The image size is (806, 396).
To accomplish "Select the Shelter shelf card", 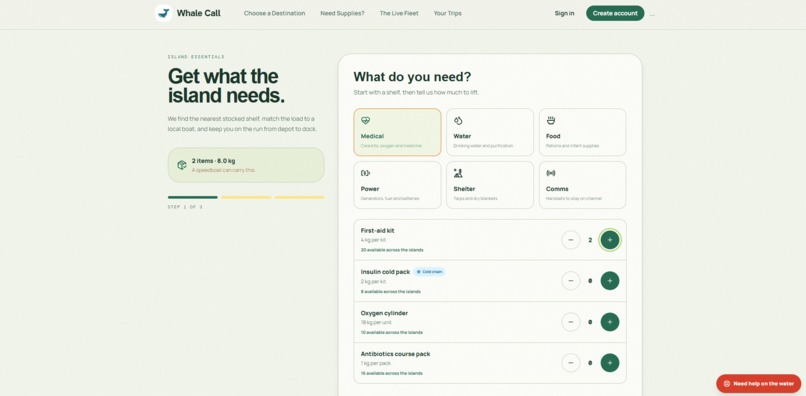I will [490, 185].
